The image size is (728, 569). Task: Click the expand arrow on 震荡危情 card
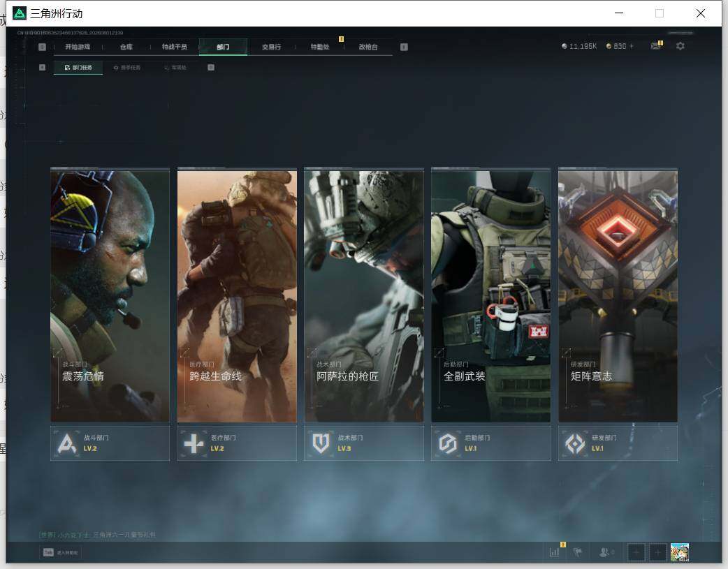coord(57,353)
